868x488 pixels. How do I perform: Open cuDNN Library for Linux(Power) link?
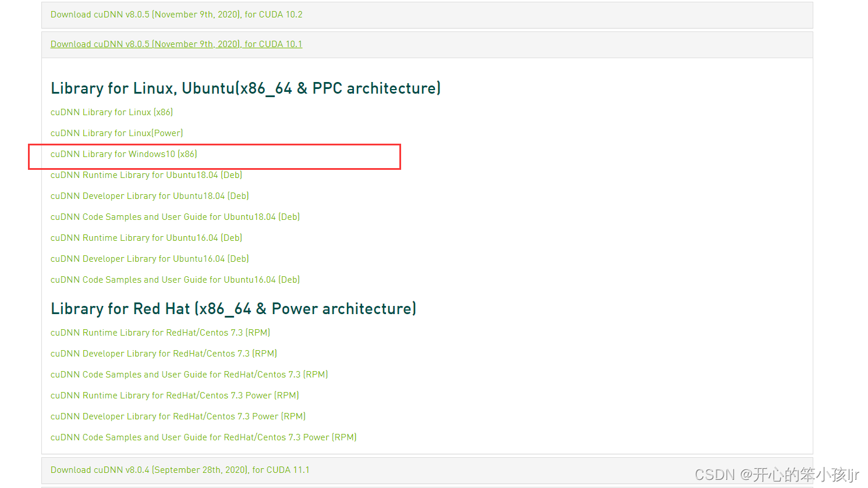coord(117,133)
